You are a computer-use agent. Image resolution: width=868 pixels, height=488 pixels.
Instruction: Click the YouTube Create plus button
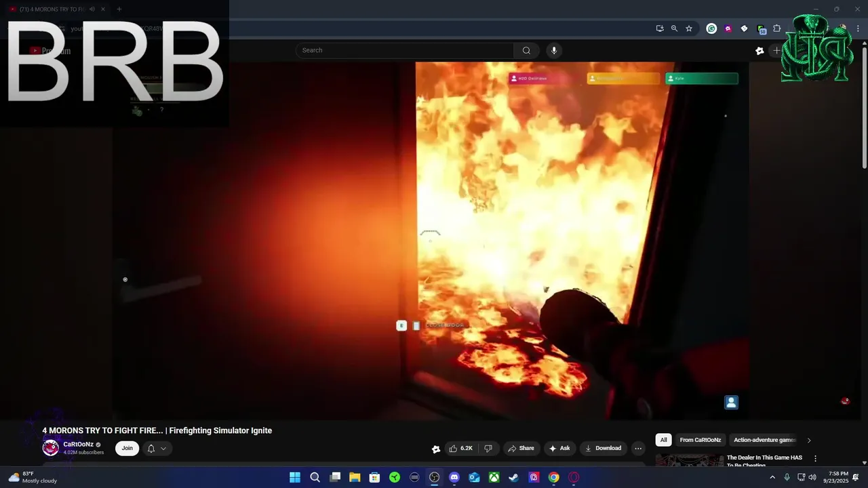pos(777,51)
